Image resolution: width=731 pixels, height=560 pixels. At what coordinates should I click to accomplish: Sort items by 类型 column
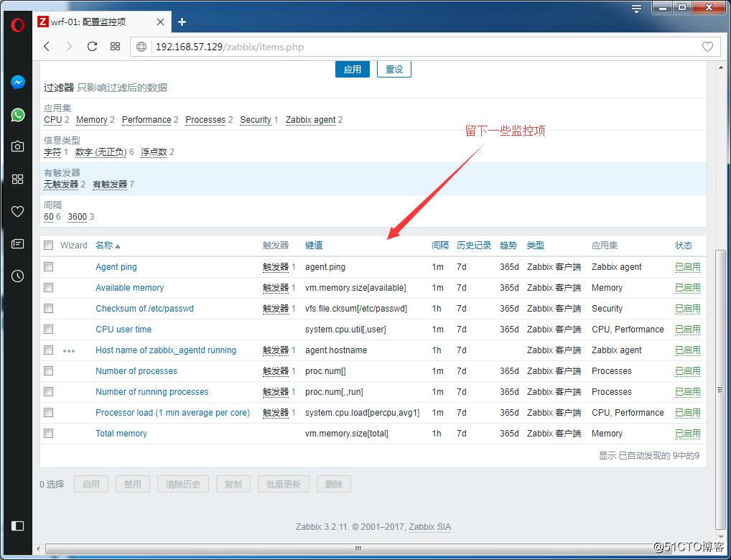coord(536,246)
